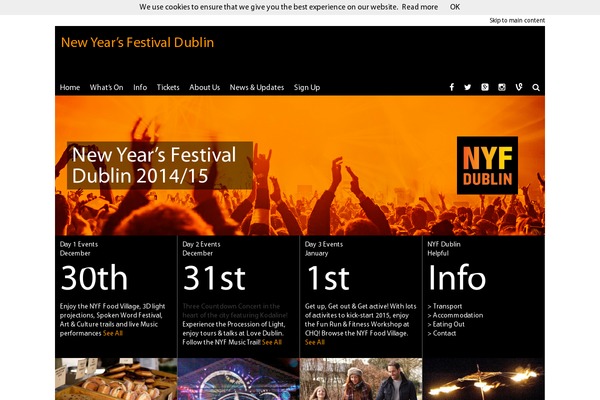This screenshot has height=400, width=600.
Task: Open the Contact info link
Action: coord(442,333)
